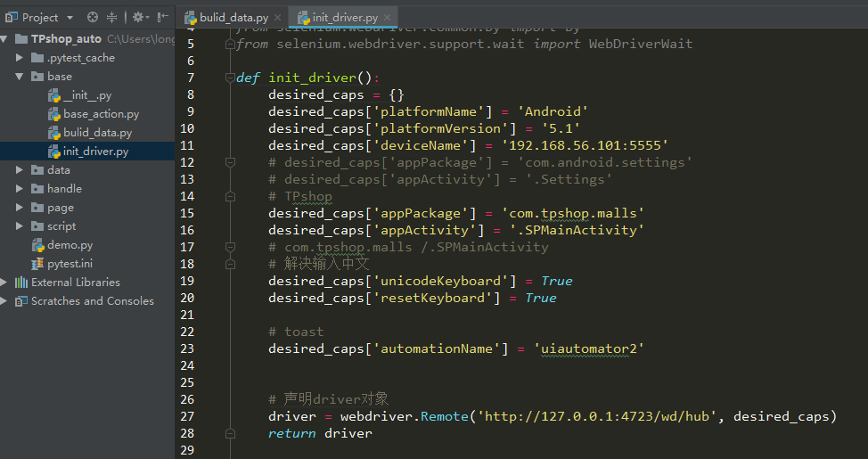Select init_driver.py in the project tree
Screen dimensions: 868x459
tap(95, 152)
